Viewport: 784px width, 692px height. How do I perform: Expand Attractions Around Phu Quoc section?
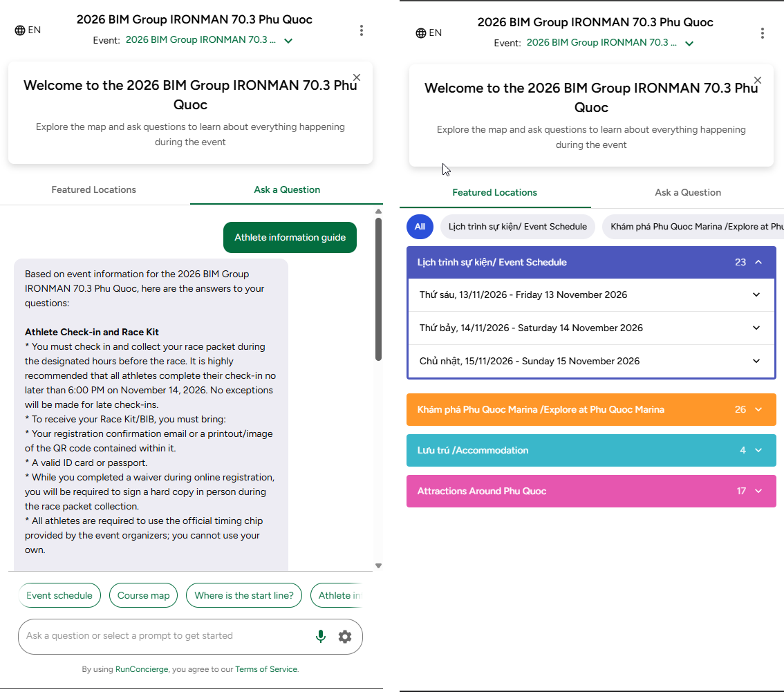591,491
